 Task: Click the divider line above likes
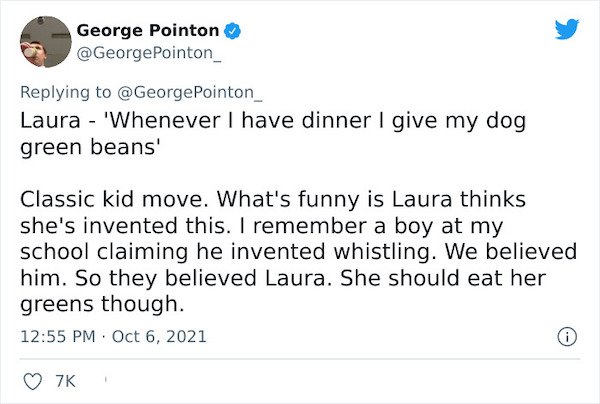pos(300,359)
